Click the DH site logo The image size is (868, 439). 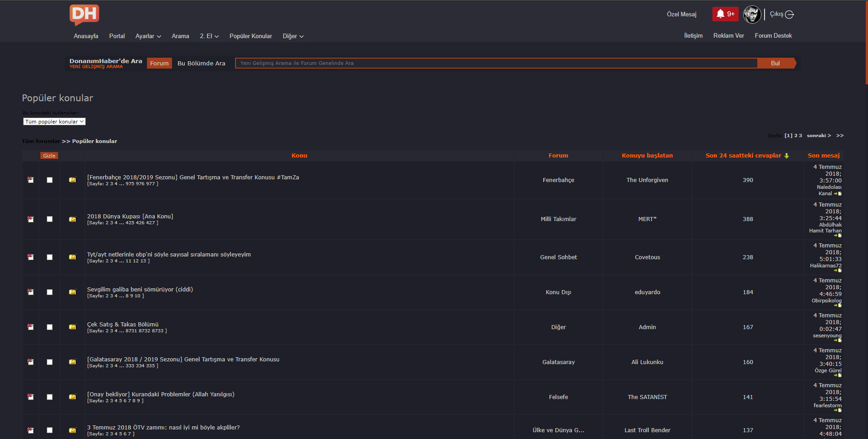coord(84,15)
